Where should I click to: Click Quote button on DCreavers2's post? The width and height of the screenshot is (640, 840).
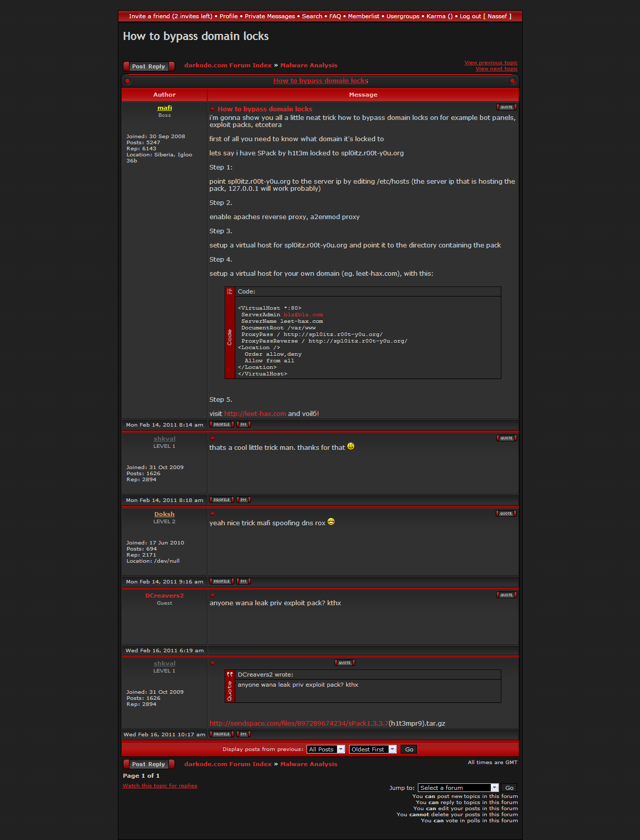[x=506, y=595]
